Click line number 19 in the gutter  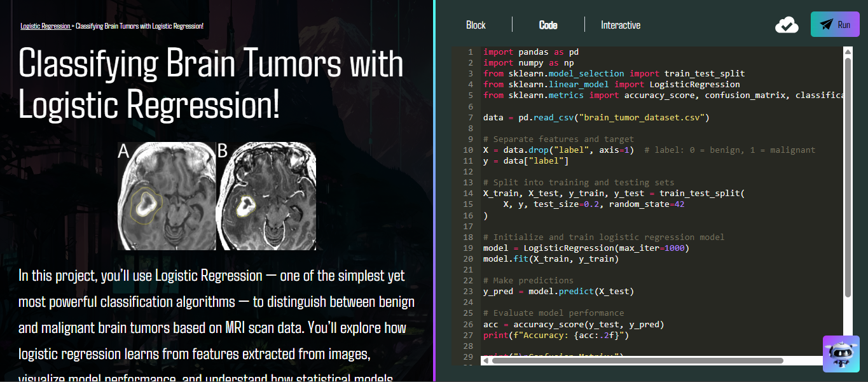point(469,248)
